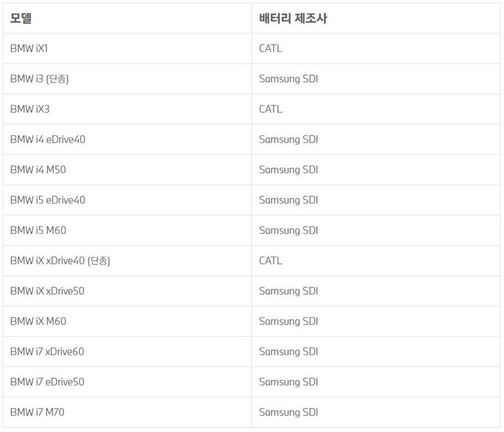
Task: Click the 모델 column header
Action: [21, 18]
